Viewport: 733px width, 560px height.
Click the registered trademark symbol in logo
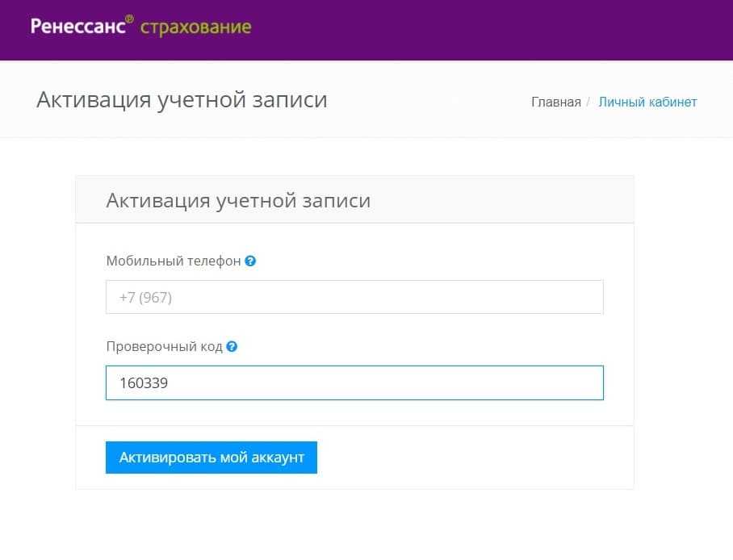tap(130, 18)
